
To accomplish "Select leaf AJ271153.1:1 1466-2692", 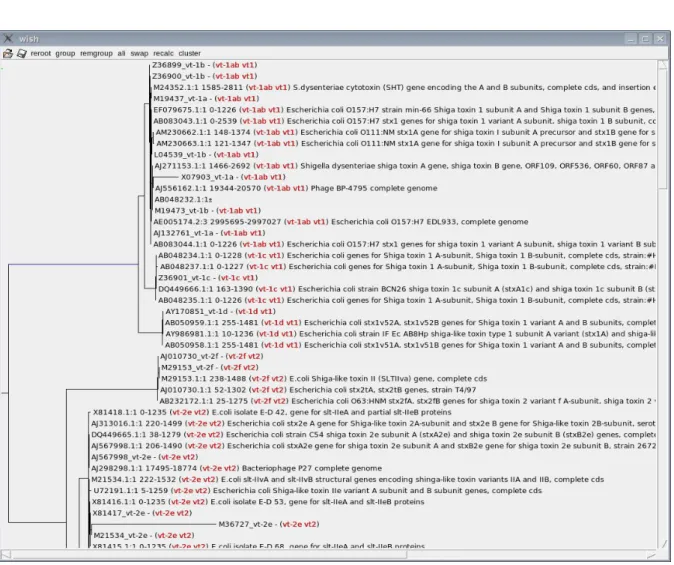I will [202, 166].
